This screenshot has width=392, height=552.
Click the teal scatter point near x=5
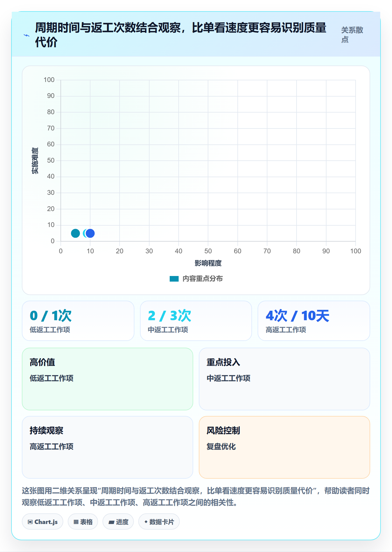75,233
